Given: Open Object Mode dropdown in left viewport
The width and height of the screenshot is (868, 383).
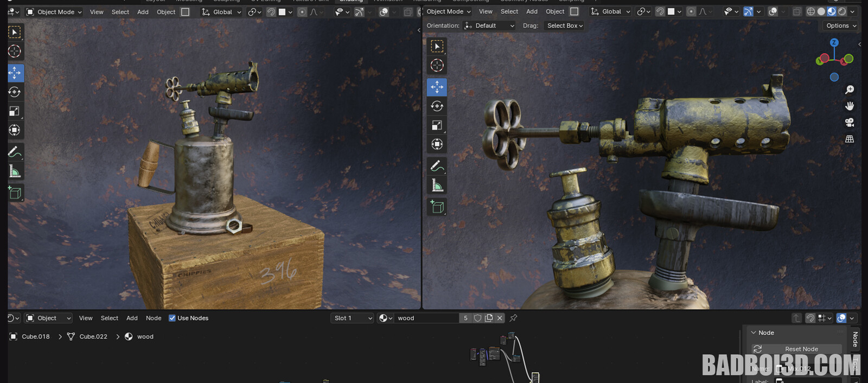Looking at the screenshot, I should pos(54,12).
